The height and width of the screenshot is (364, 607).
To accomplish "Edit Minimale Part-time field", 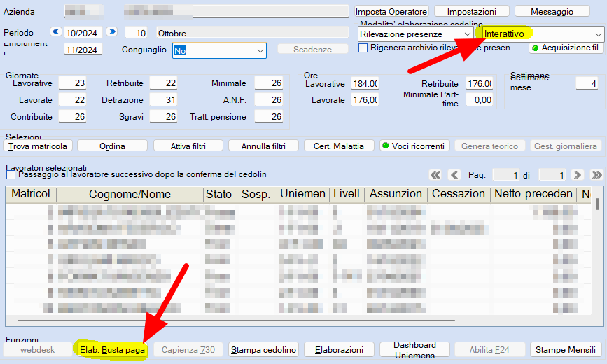I will (480, 99).
